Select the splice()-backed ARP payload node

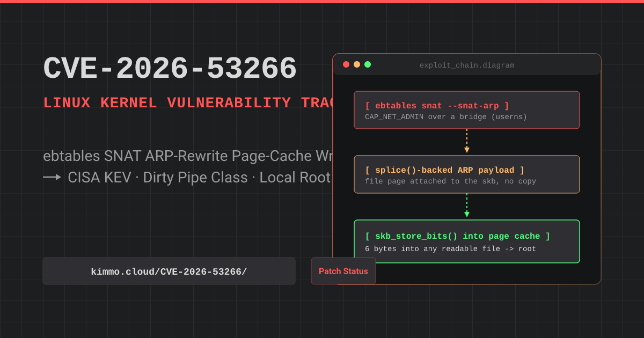(467, 174)
